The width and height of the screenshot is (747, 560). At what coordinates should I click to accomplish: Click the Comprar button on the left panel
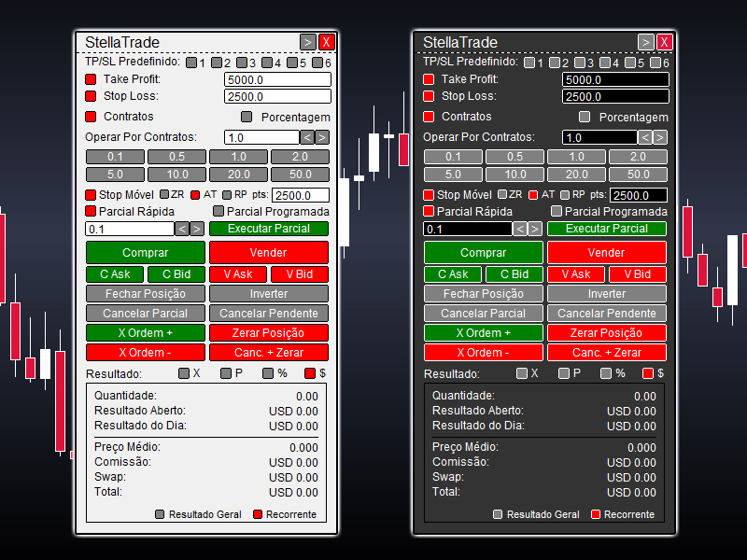point(144,252)
